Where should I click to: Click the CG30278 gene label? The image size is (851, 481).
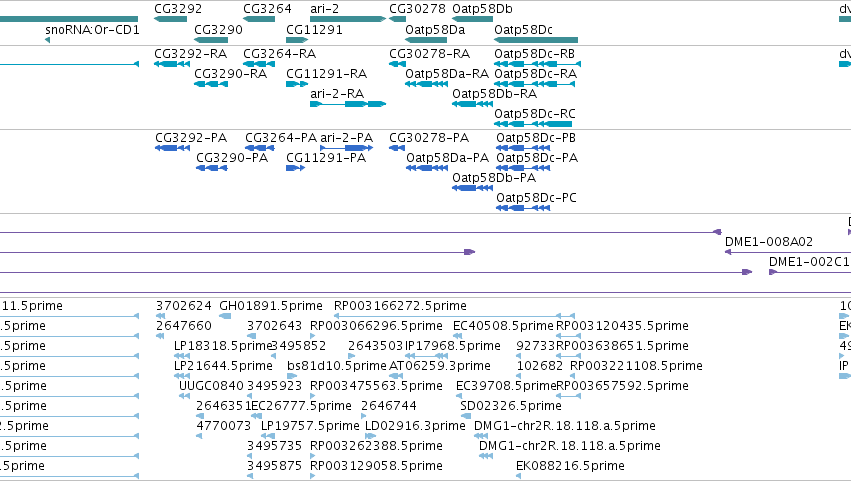(417, 9)
